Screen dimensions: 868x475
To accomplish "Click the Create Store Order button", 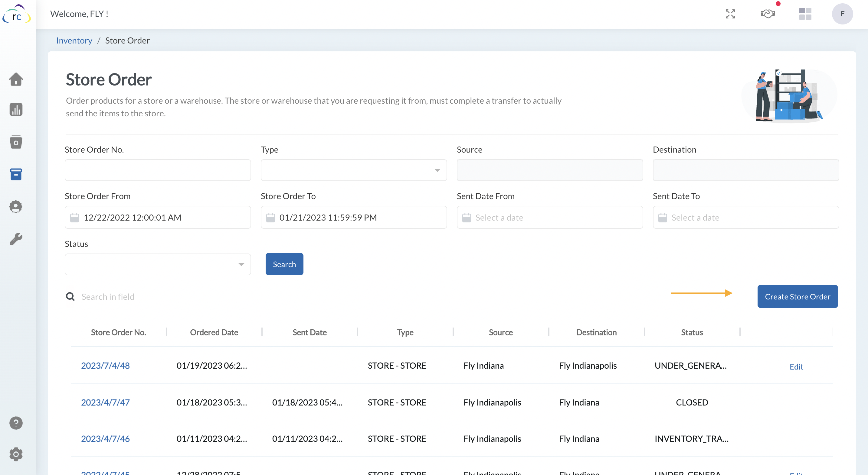I will (x=797, y=297).
